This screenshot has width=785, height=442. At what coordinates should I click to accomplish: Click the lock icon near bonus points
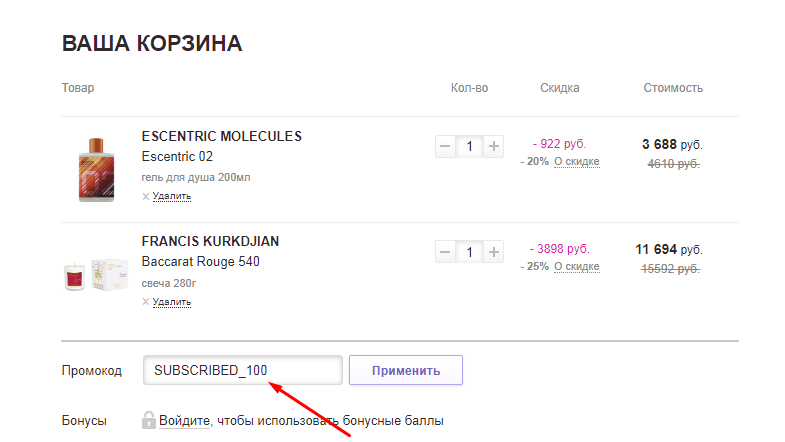[x=149, y=420]
